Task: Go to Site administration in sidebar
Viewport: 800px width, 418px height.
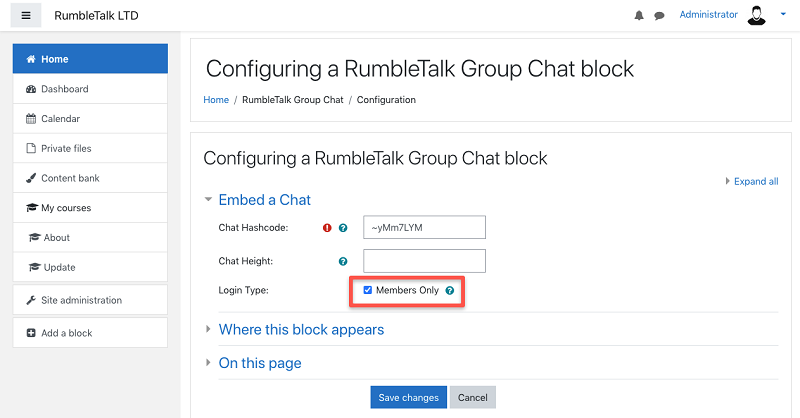Action: 81,300
